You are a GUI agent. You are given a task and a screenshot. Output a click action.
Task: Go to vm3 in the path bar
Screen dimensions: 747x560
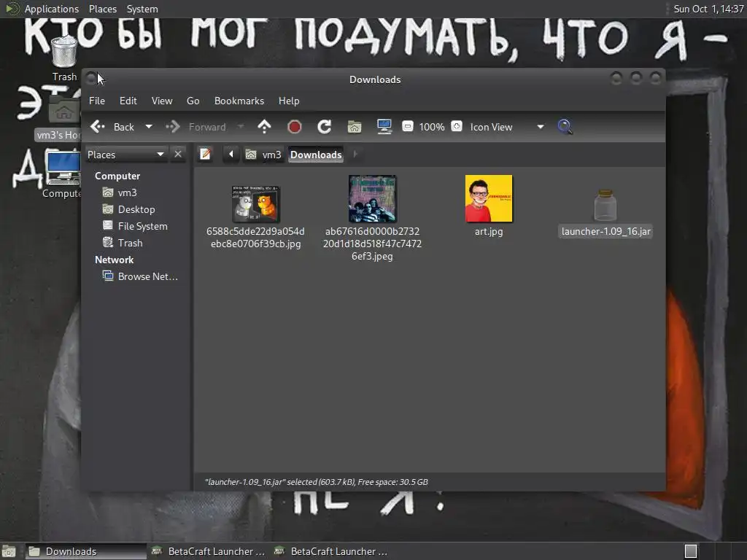[263, 155]
